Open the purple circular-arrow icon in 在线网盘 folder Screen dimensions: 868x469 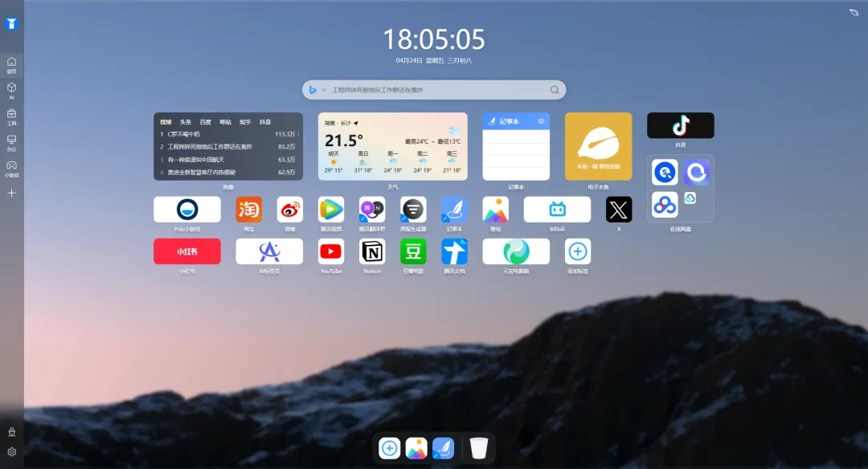696,173
